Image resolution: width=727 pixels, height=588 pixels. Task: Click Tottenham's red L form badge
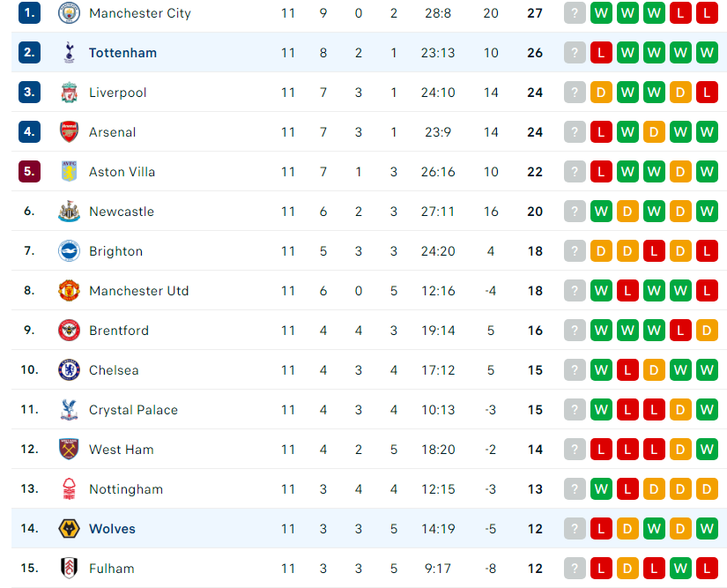point(601,52)
